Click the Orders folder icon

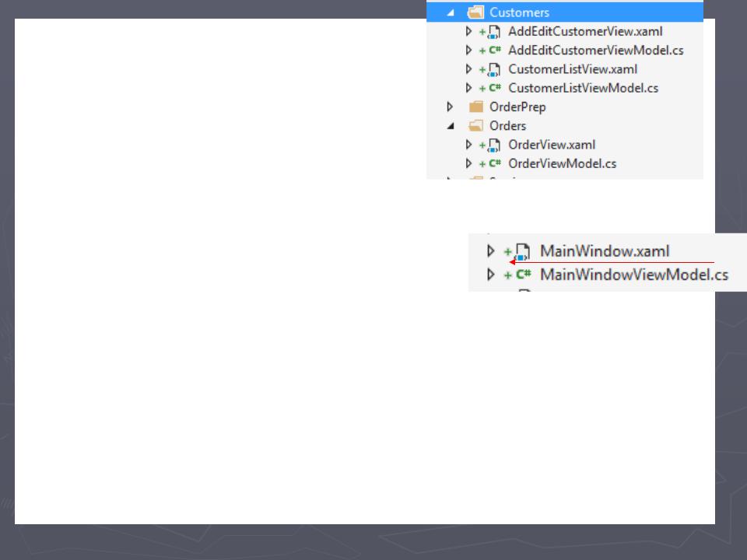[x=475, y=126]
